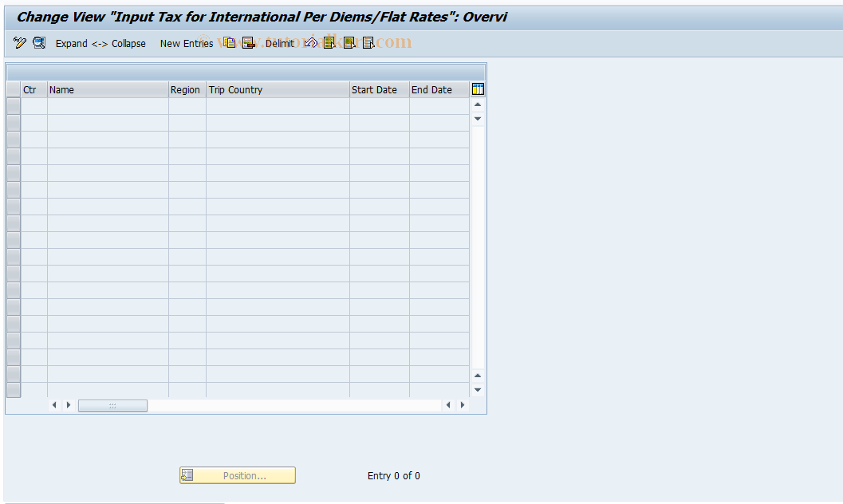Click far-right horizontal scroll right arrow

click(x=463, y=405)
